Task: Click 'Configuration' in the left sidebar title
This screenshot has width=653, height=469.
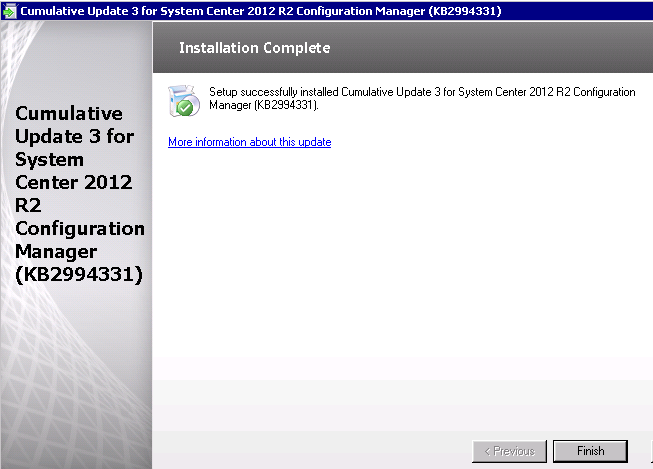Action: (x=80, y=229)
